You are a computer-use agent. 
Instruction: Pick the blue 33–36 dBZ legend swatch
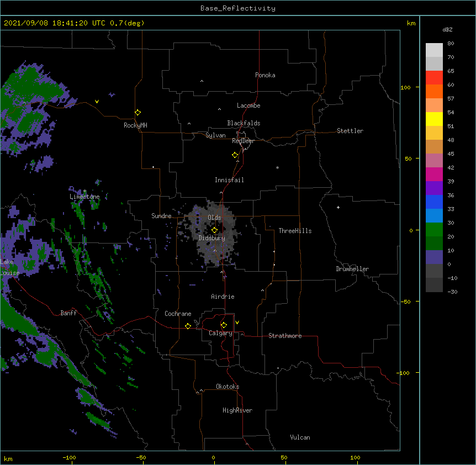tap(434, 202)
